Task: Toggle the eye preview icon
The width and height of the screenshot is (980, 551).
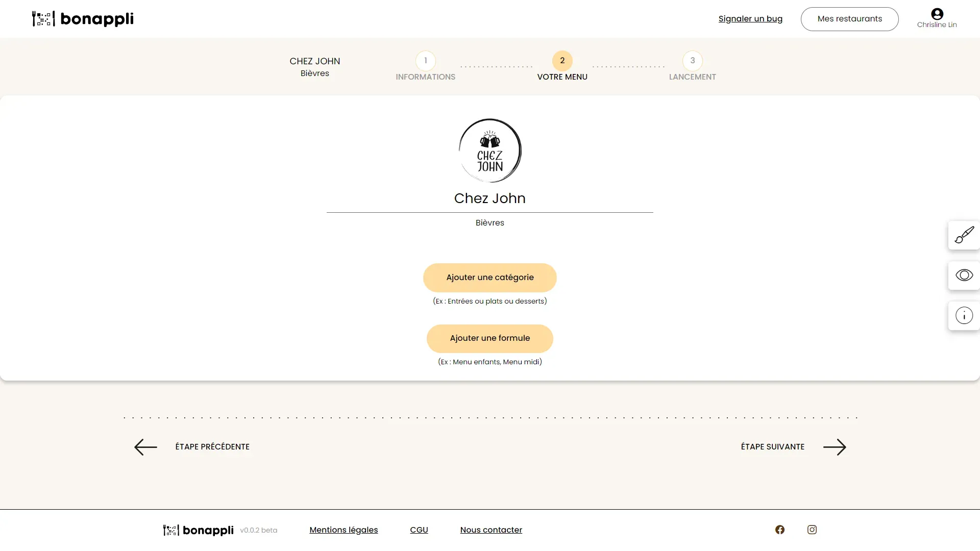Action: tap(964, 275)
